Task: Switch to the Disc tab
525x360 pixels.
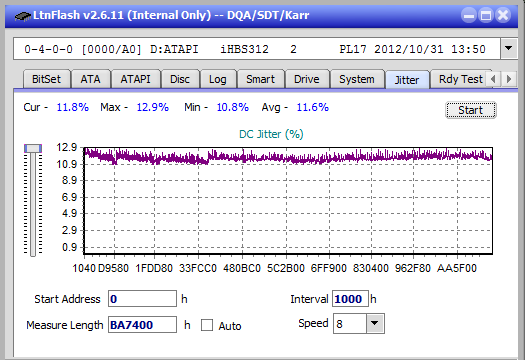Action: (180, 79)
